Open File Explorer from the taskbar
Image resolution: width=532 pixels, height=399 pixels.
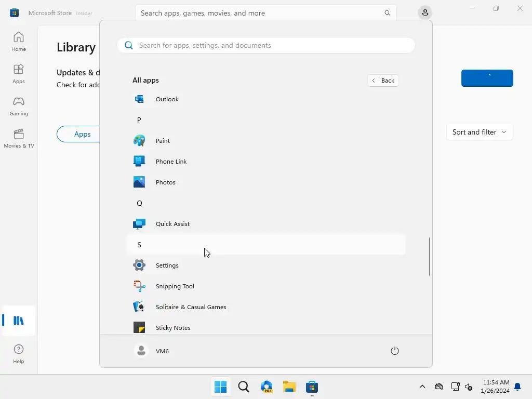coord(289,387)
